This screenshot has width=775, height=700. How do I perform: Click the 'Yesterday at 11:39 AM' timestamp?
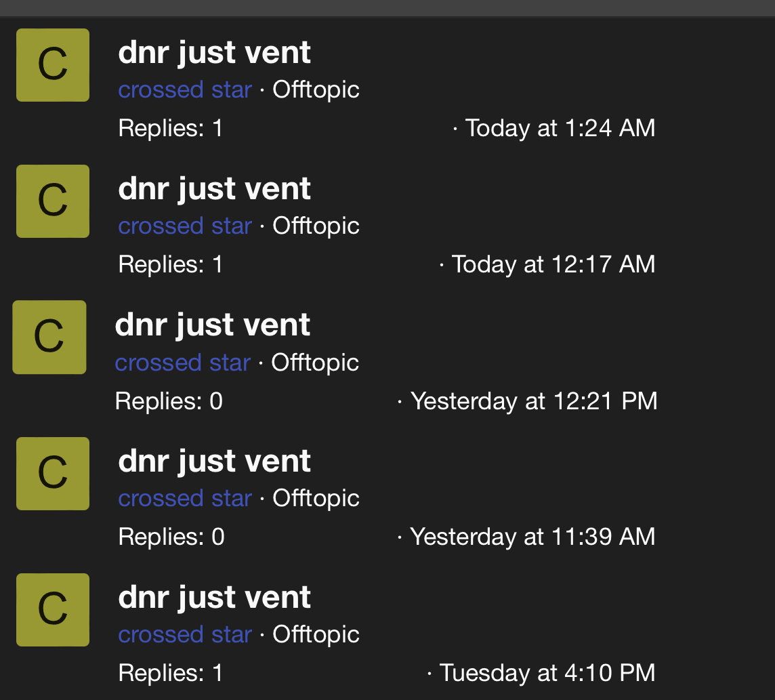pyautogui.click(x=532, y=537)
